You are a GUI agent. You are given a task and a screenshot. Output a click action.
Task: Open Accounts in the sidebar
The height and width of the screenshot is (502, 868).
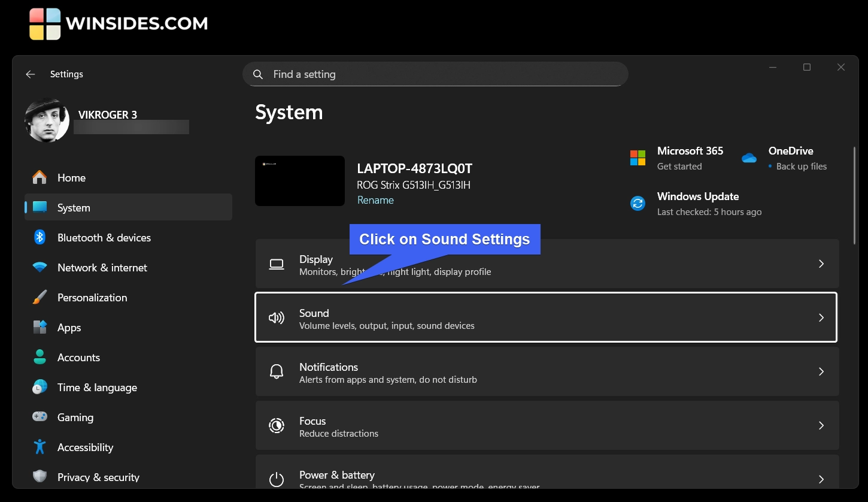pyautogui.click(x=78, y=358)
